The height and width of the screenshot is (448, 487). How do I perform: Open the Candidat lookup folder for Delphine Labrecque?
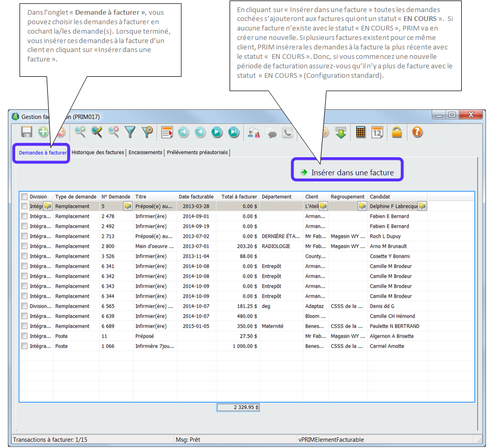point(422,206)
